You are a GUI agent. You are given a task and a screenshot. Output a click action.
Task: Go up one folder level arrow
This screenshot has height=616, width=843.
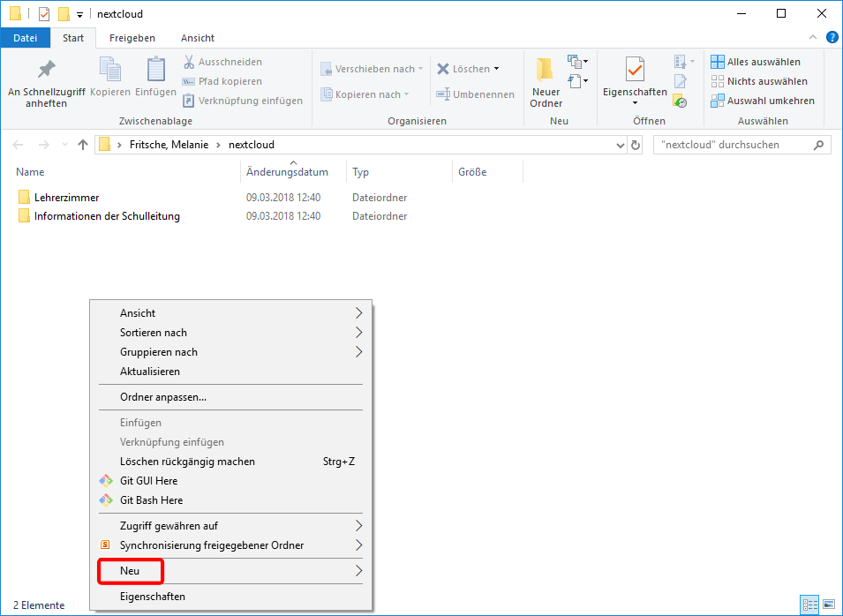tap(83, 145)
